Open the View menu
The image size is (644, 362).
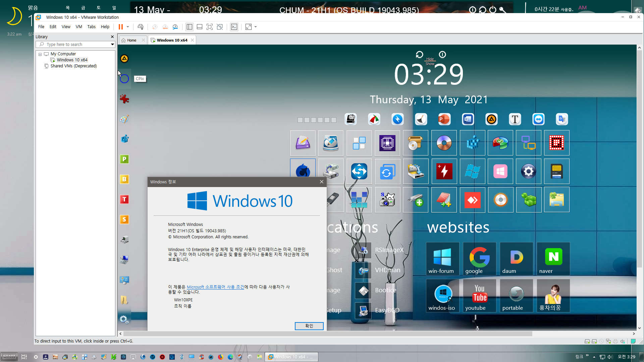pos(66,27)
